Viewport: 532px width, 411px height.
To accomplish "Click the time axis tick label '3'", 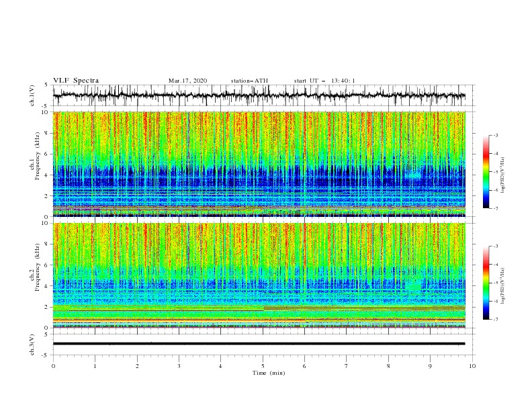I will point(179,366).
